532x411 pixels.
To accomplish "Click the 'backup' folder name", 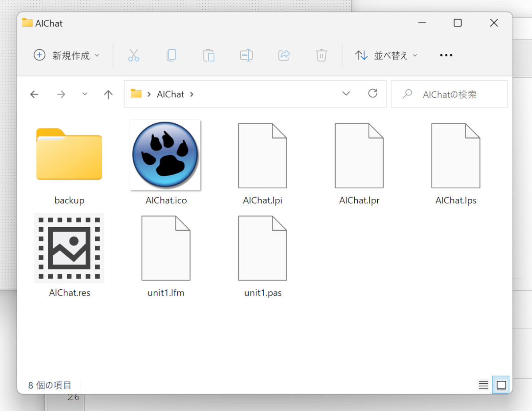I will pyautogui.click(x=69, y=201).
